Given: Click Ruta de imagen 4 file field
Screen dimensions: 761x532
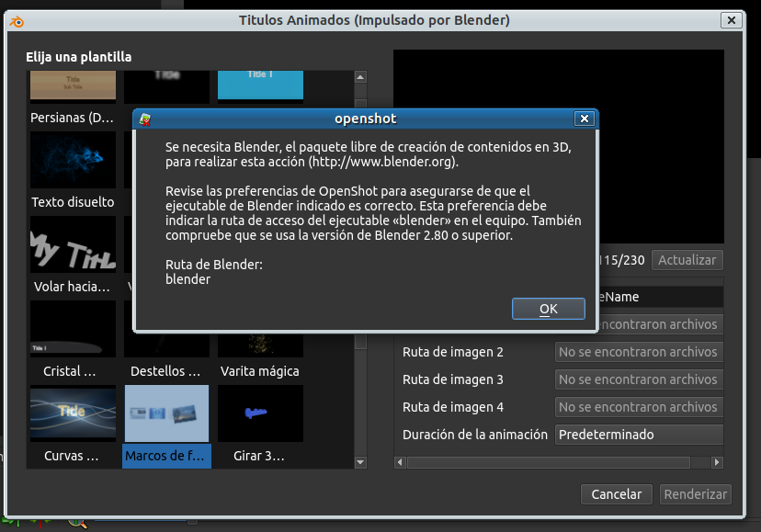Looking at the screenshot, I should pos(639,407).
